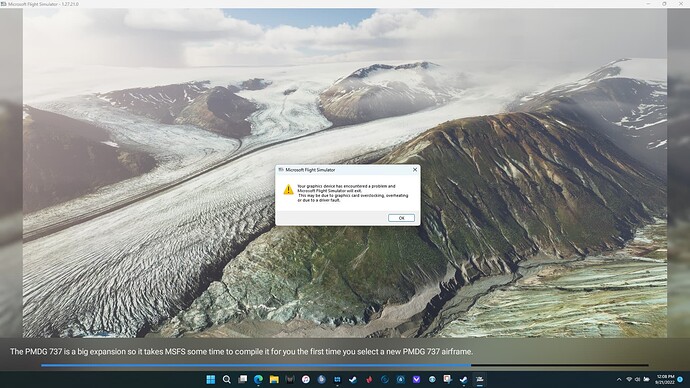Click the round blue coin-like taskbar icon
The width and height of the screenshot is (690, 388).
click(x=322, y=379)
